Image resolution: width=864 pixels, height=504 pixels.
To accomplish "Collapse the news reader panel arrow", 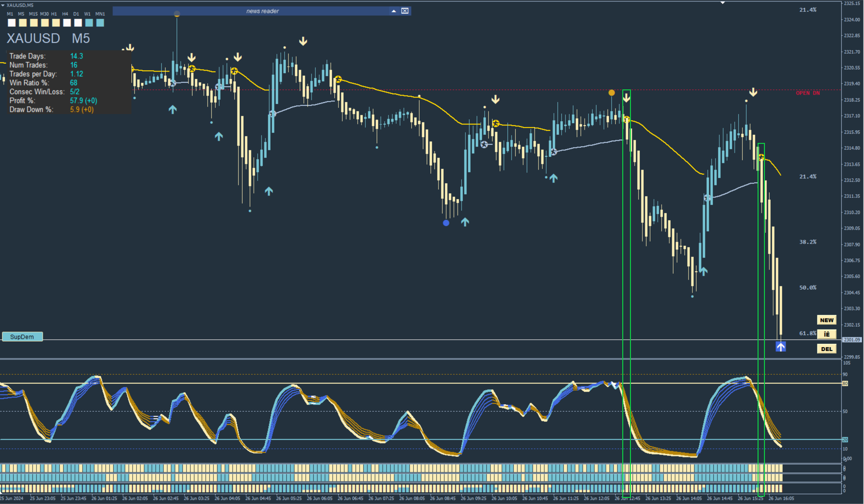I will pyautogui.click(x=394, y=11).
